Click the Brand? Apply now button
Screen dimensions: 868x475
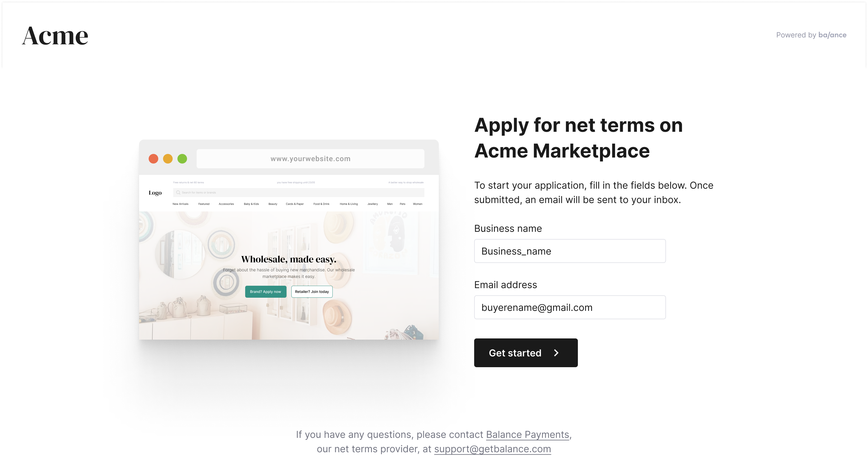(266, 292)
